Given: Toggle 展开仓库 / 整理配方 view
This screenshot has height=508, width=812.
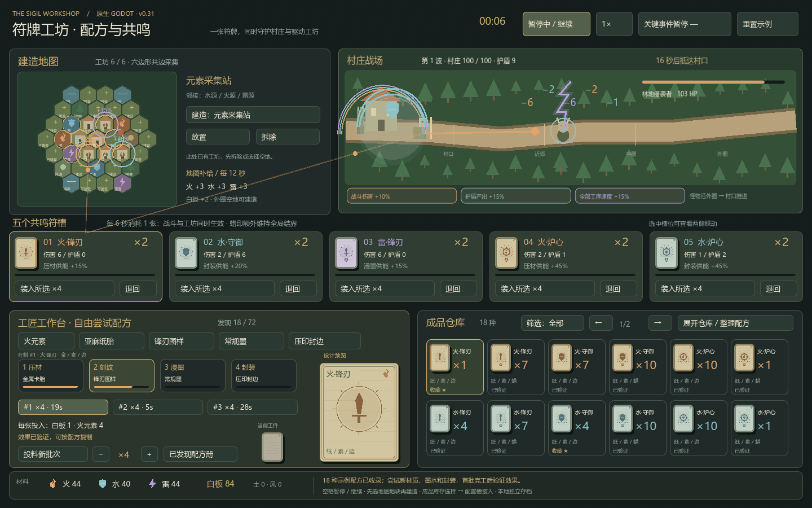Looking at the screenshot, I should [735, 323].
